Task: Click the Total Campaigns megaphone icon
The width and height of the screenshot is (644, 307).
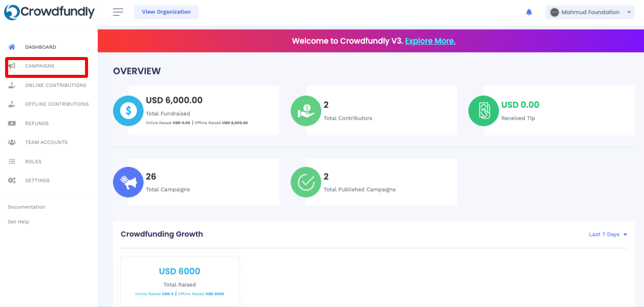Action: (128, 182)
